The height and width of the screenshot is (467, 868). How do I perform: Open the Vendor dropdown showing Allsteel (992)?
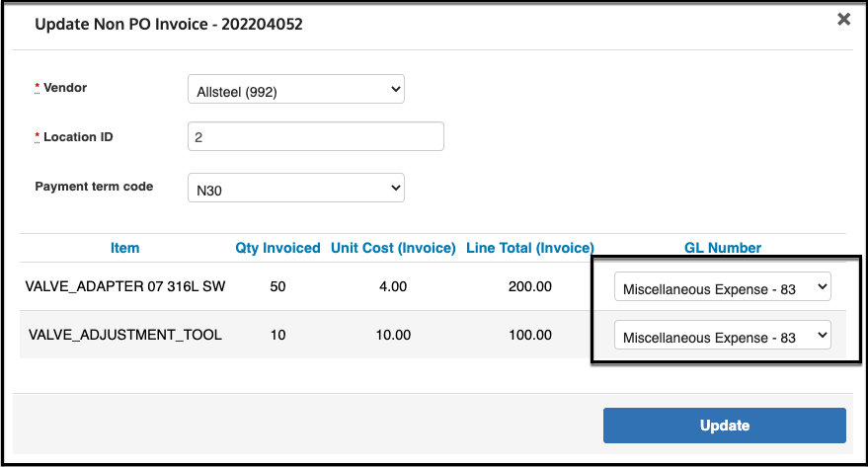[x=296, y=89]
